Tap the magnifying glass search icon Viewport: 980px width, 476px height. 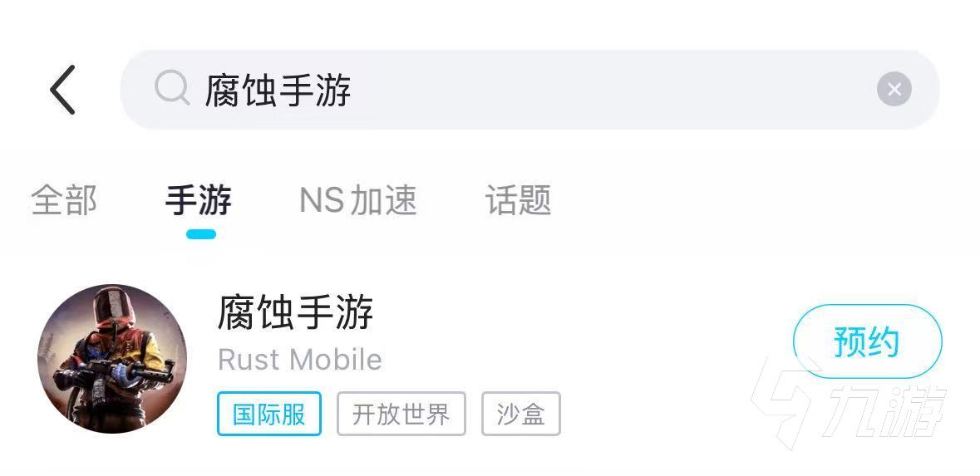[172, 89]
